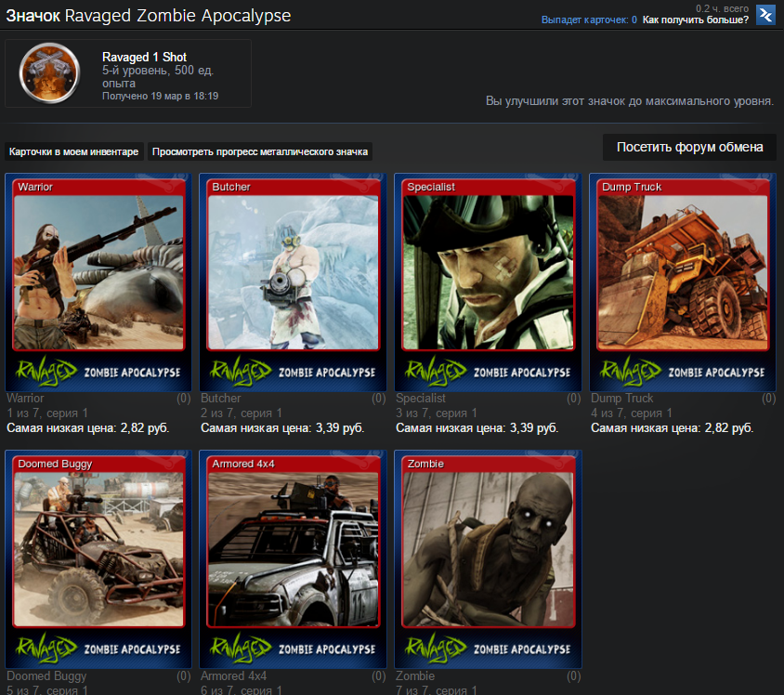Image resolution: width=784 pixels, height=695 pixels.
Task: Open the Zombie card image
Action: tap(488, 559)
